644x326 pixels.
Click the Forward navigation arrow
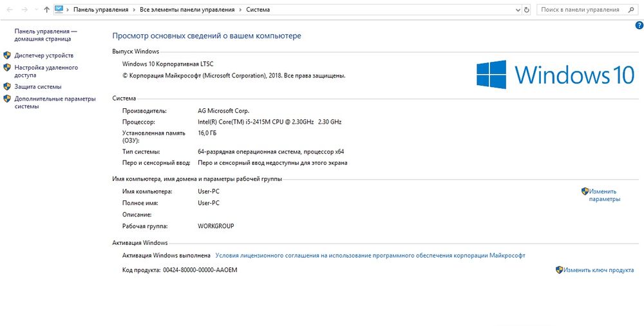click(x=24, y=10)
